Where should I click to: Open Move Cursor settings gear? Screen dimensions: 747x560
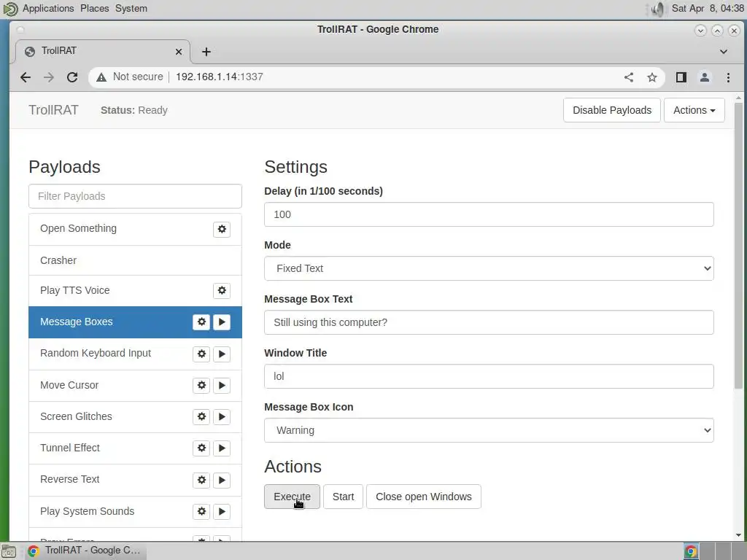click(x=201, y=385)
